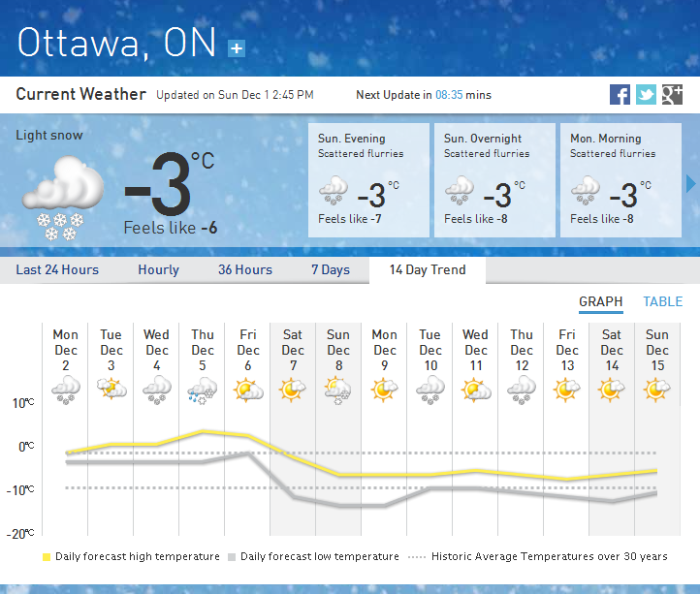Open the Sun. Evening forecast card
Image resolution: width=700 pixels, height=594 pixels.
(x=368, y=180)
